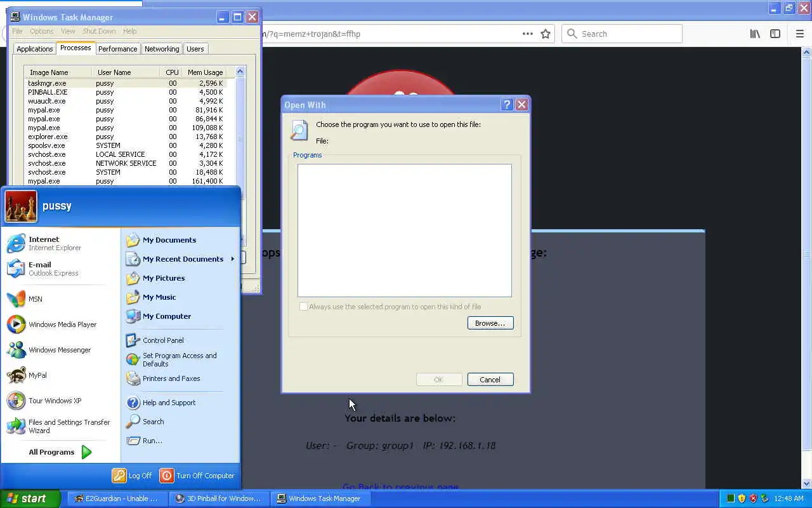The width and height of the screenshot is (812, 508).
Task: Open page actions ellipsis in address bar
Action: (527, 34)
